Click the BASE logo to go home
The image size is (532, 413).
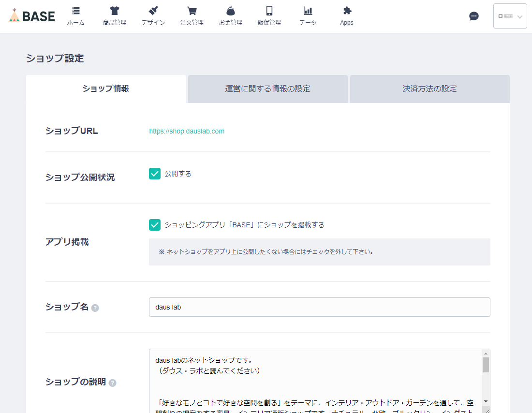[31, 16]
